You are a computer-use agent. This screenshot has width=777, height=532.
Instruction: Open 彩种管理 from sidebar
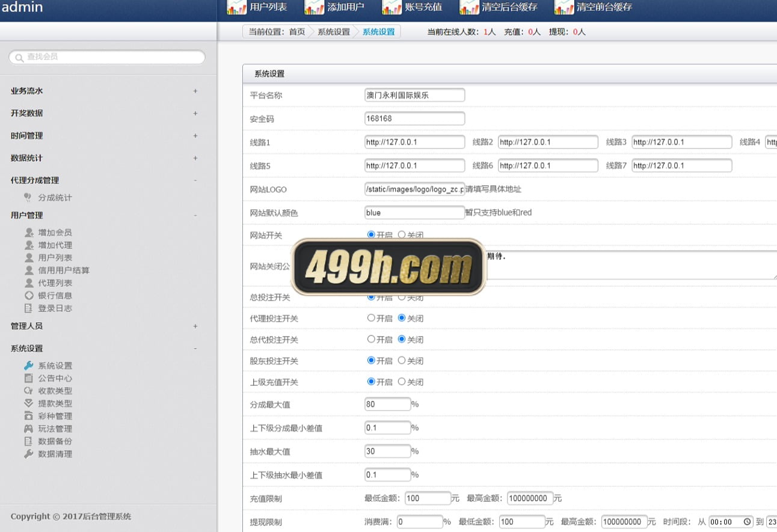(x=55, y=416)
